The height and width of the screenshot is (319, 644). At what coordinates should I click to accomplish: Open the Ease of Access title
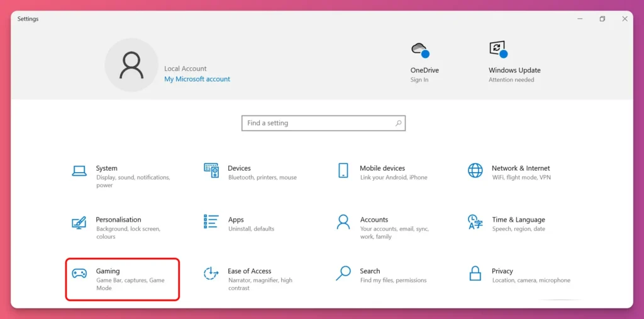point(250,271)
